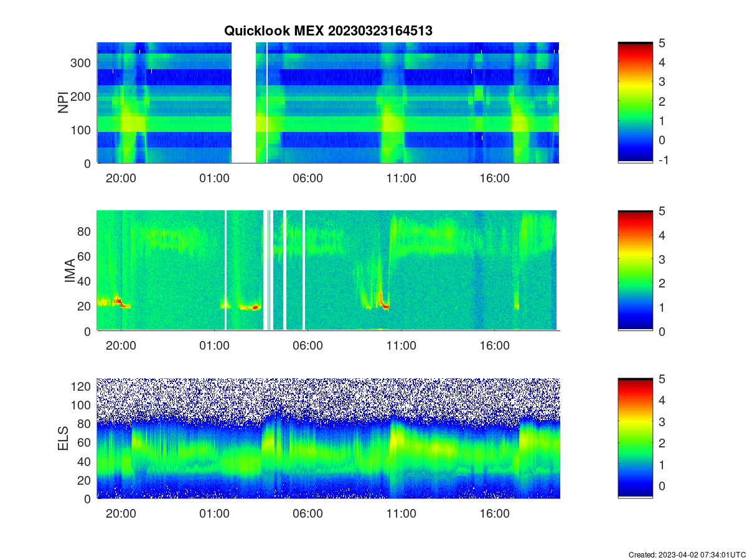Click the 11:00 tick under the ELS plot
The height and width of the screenshot is (560, 747).
[x=401, y=514]
